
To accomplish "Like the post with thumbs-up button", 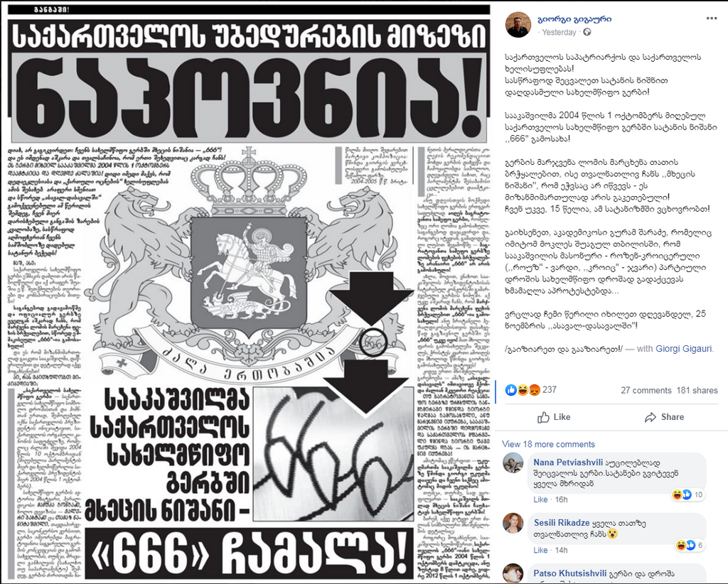I will coord(553,417).
